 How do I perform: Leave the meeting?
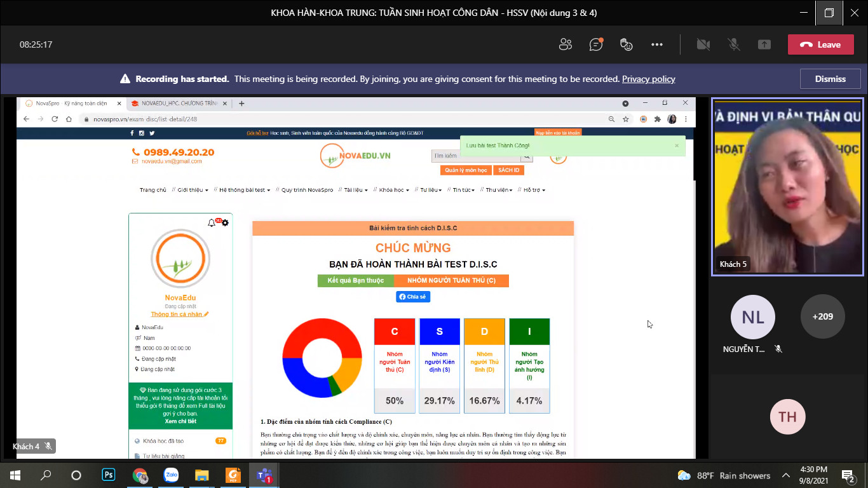(820, 44)
